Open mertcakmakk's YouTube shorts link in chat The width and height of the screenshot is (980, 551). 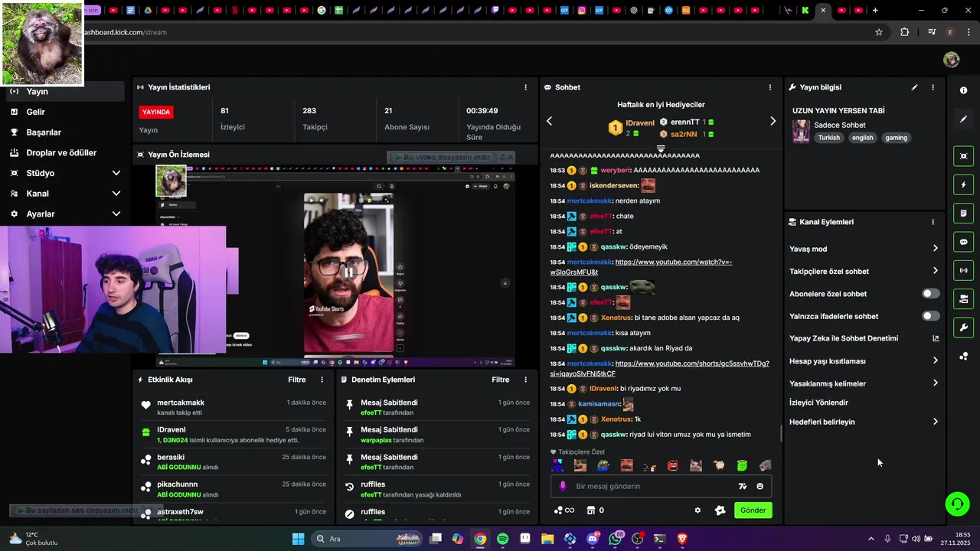click(659, 368)
